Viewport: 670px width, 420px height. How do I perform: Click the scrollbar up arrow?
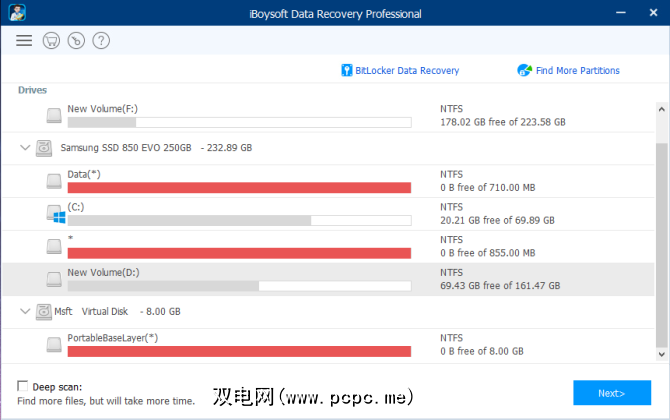pyautogui.click(x=661, y=109)
